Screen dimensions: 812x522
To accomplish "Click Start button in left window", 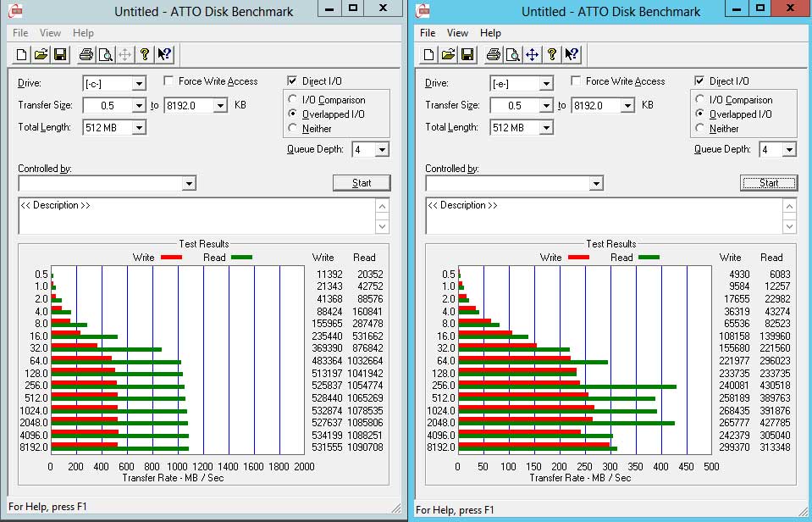I will [362, 183].
